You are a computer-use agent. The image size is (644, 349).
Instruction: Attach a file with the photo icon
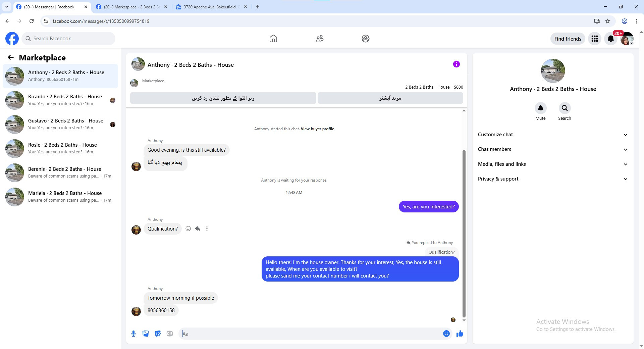146,334
